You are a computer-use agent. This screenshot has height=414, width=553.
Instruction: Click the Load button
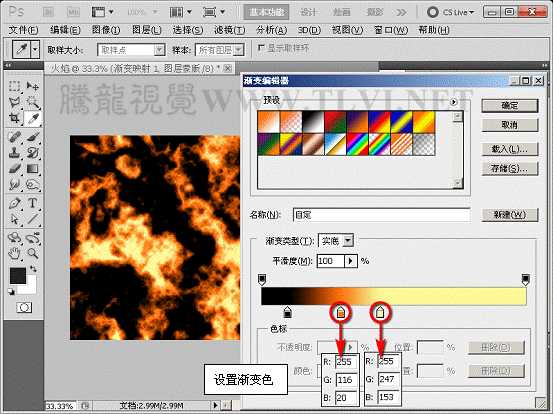[x=510, y=149]
